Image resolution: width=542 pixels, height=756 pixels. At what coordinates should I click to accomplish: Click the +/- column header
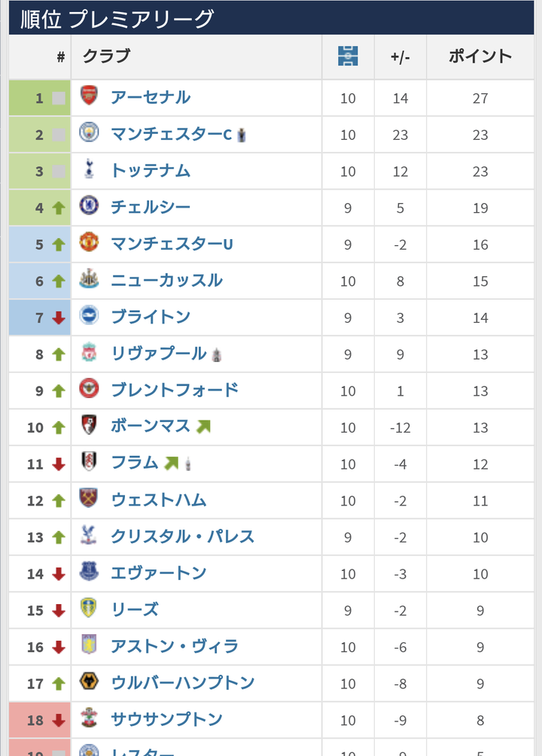pos(400,56)
